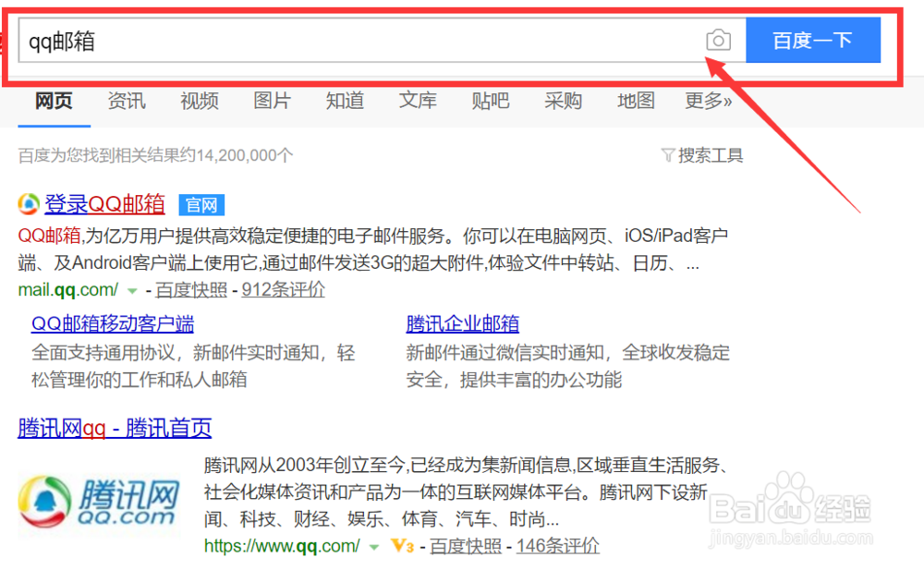Open the 146条评价 link
The height and width of the screenshot is (570, 924).
[557, 546]
